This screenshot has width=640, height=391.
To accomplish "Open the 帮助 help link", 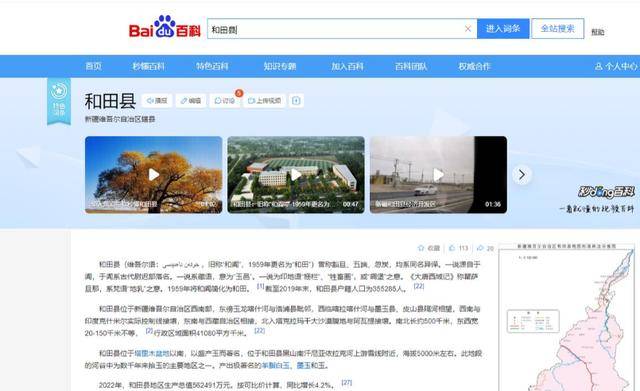I will point(598,32).
